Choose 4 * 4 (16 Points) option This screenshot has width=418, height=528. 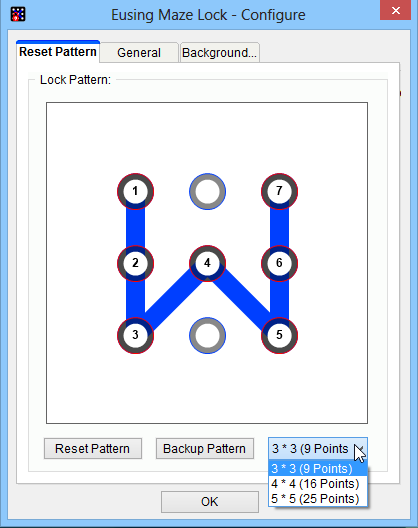[x=318, y=484]
